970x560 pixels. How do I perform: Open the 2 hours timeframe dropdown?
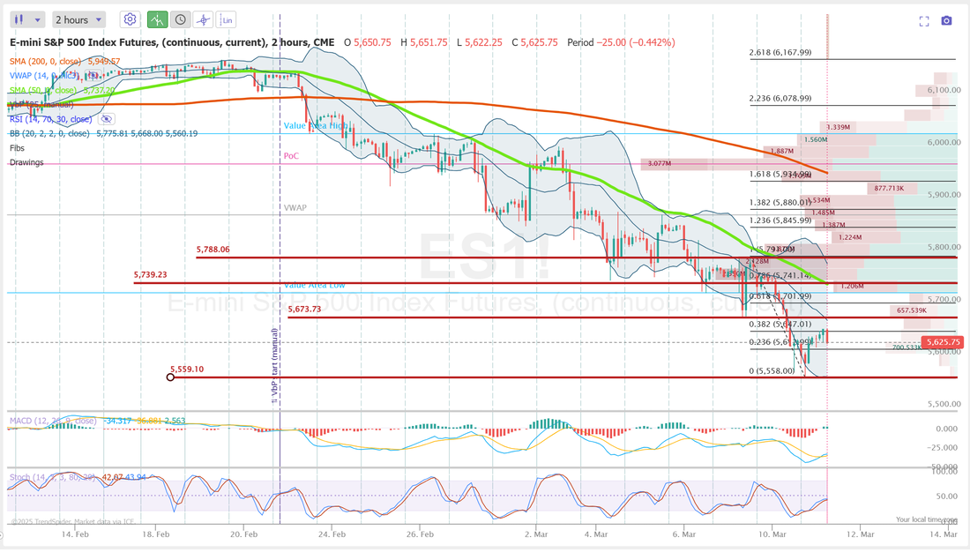[x=78, y=19]
